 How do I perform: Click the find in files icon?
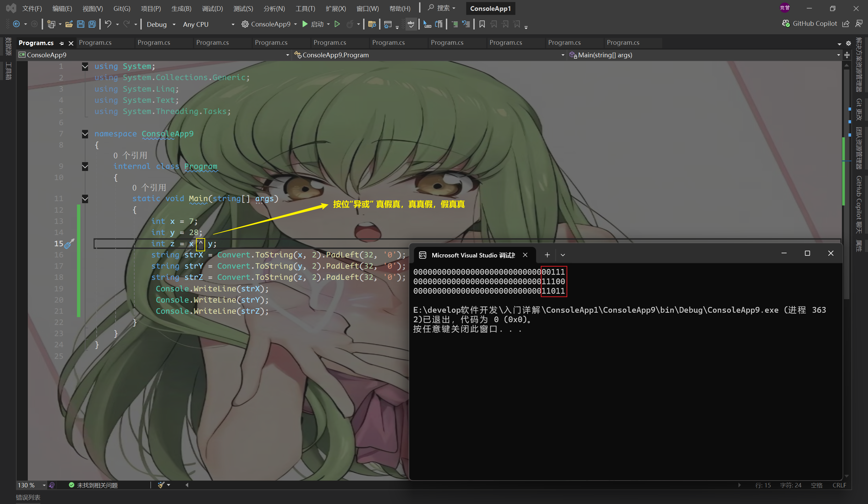372,24
